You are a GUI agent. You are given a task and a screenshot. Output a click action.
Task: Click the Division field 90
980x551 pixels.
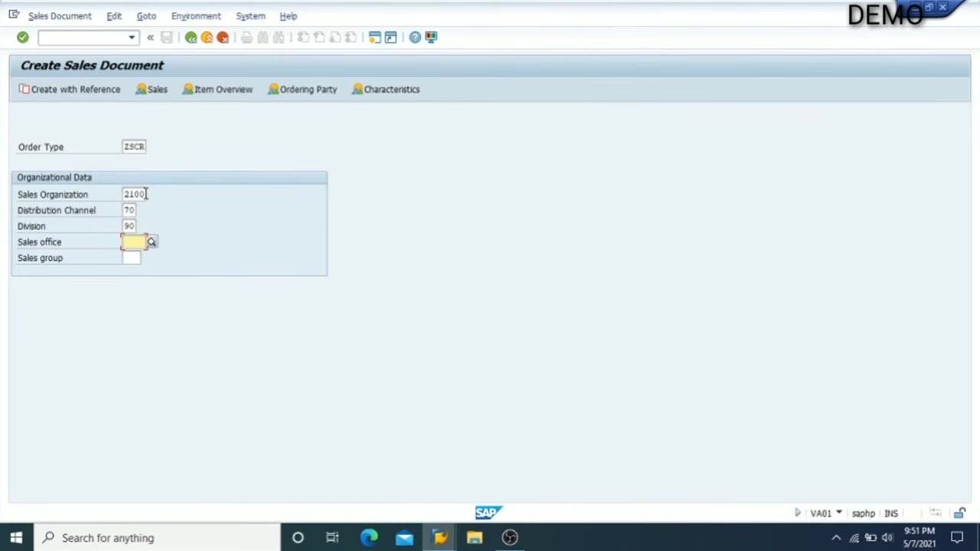(x=129, y=227)
